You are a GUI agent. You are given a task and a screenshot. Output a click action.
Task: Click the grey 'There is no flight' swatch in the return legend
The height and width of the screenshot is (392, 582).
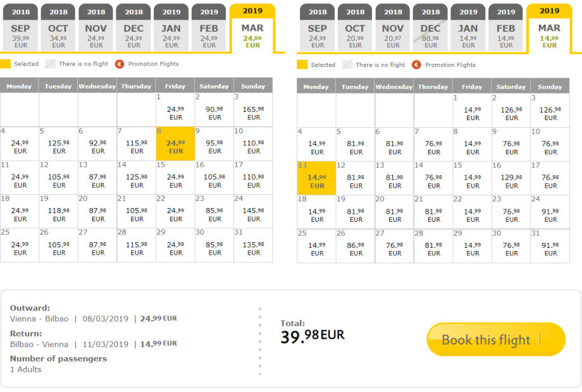[x=347, y=64]
